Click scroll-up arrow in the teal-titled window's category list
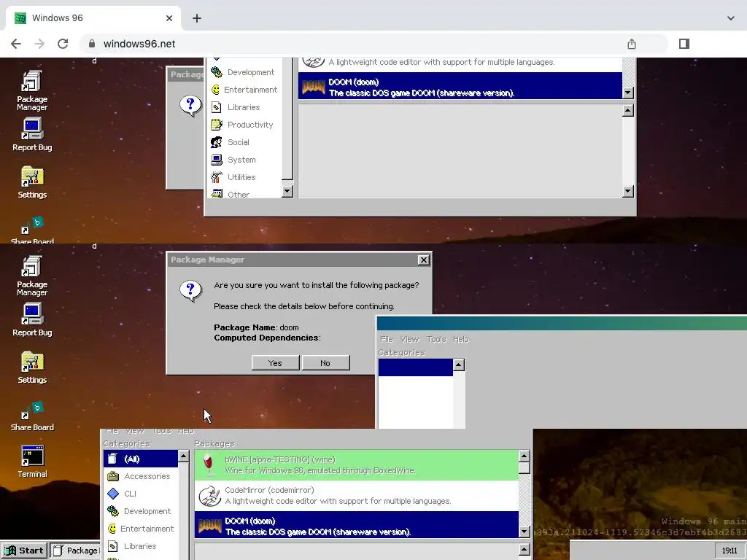 click(458, 365)
